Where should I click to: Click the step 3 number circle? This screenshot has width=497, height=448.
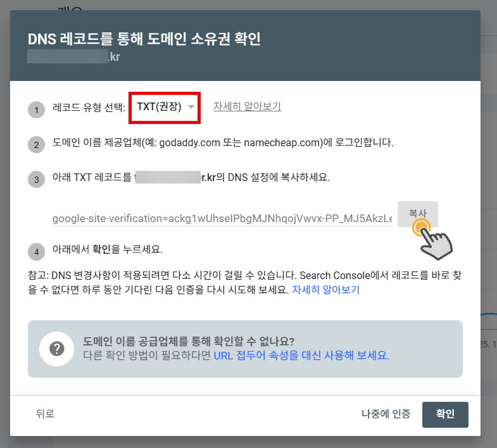37,180
